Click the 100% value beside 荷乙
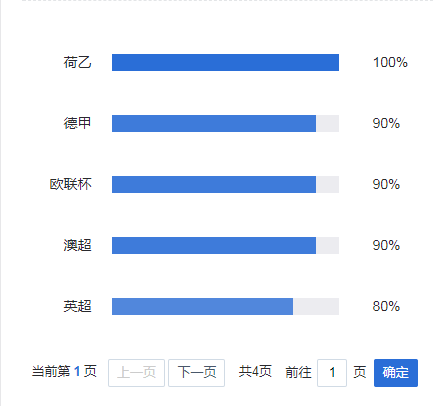This screenshot has height=406, width=435. tap(390, 62)
